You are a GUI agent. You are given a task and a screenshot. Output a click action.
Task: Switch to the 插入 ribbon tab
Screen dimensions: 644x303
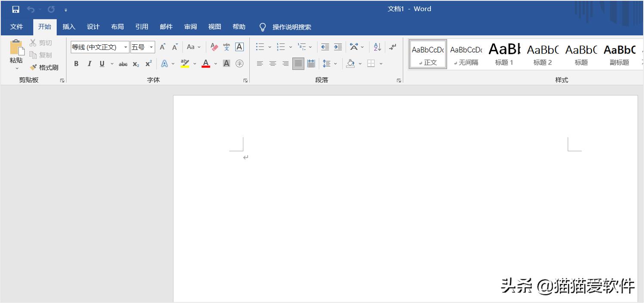click(69, 26)
